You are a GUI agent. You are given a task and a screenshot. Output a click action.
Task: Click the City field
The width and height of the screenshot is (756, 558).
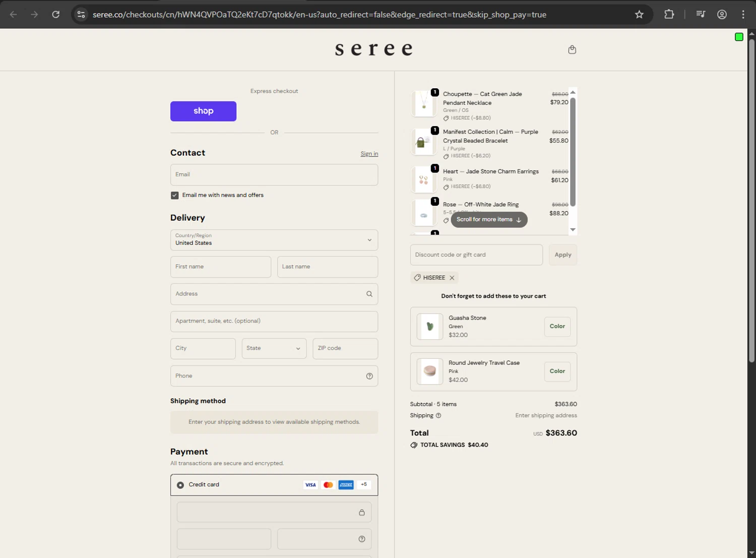(x=203, y=348)
